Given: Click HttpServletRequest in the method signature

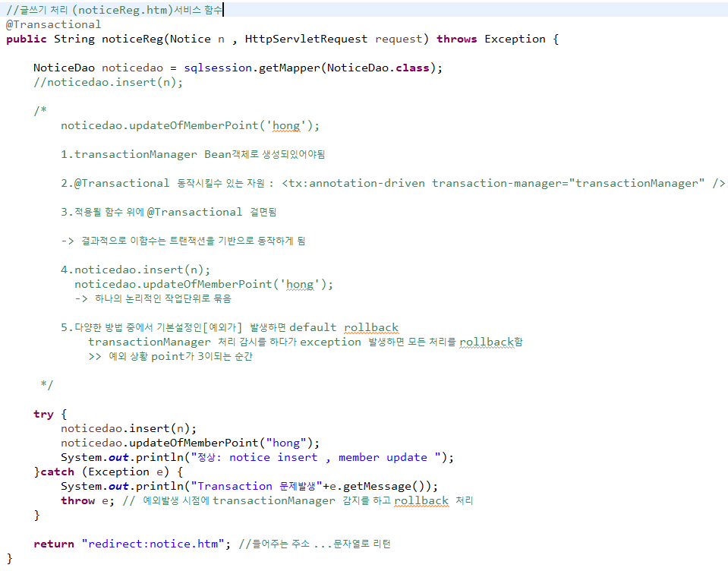Looking at the screenshot, I should pos(306,39).
